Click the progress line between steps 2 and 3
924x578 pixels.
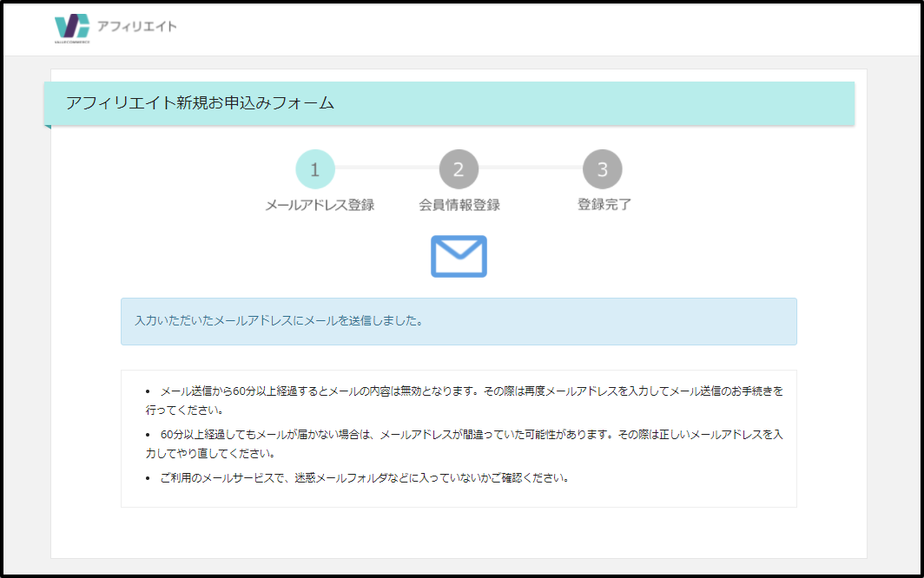(531, 167)
